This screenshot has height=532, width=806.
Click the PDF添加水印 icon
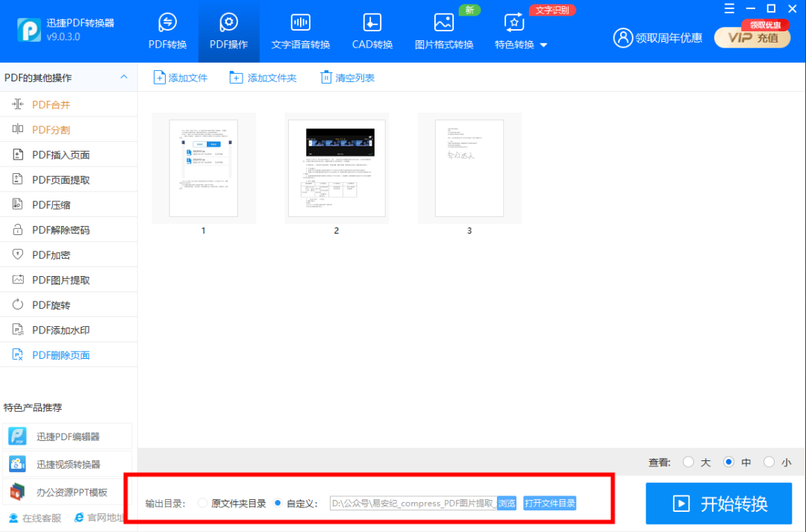[x=17, y=330]
